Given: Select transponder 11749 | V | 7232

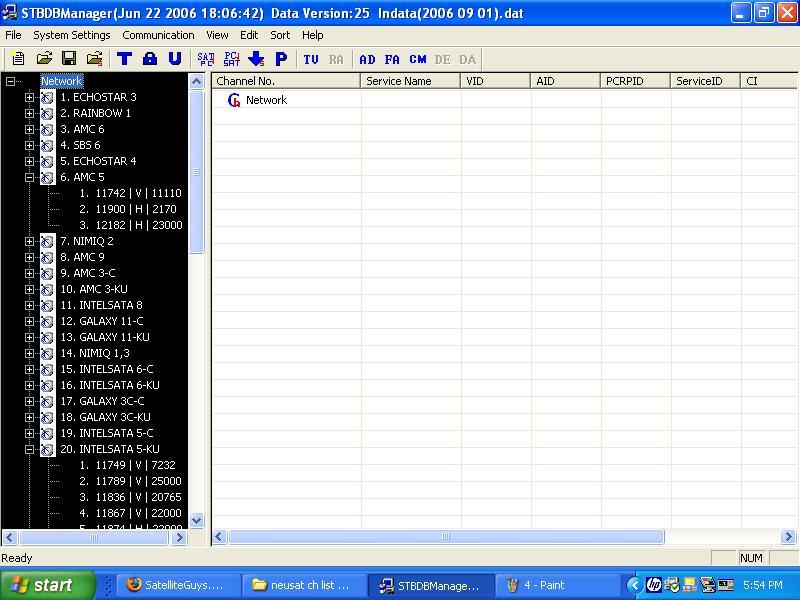Looking at the screenshot, I should 127,465.
